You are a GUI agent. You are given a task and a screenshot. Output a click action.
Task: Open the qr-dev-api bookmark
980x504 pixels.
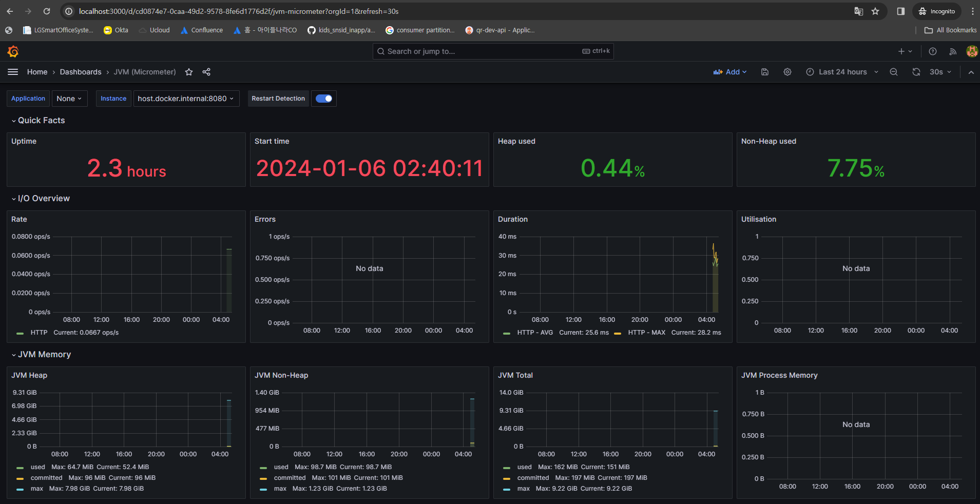tap(500, 30)
